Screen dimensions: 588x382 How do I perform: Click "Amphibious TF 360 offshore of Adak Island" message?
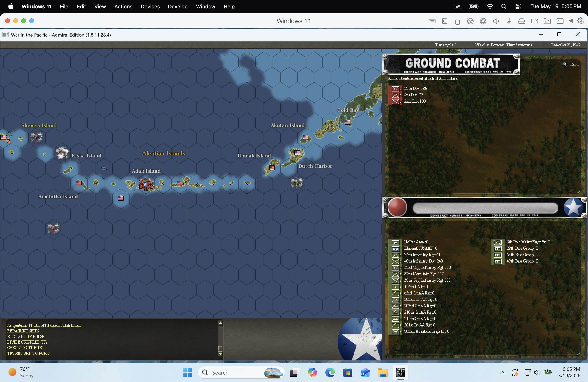44,325
